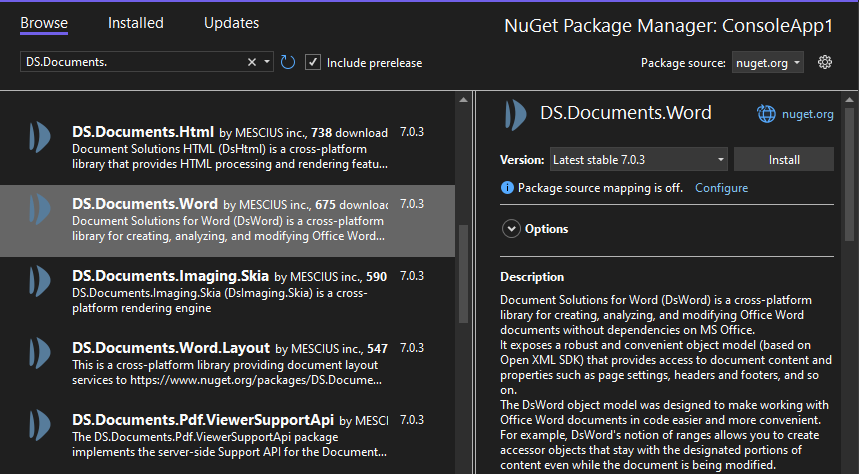
Task: Click version 7.0.3 of DS.Documents.Word.Layout
Action: [412, 348]
